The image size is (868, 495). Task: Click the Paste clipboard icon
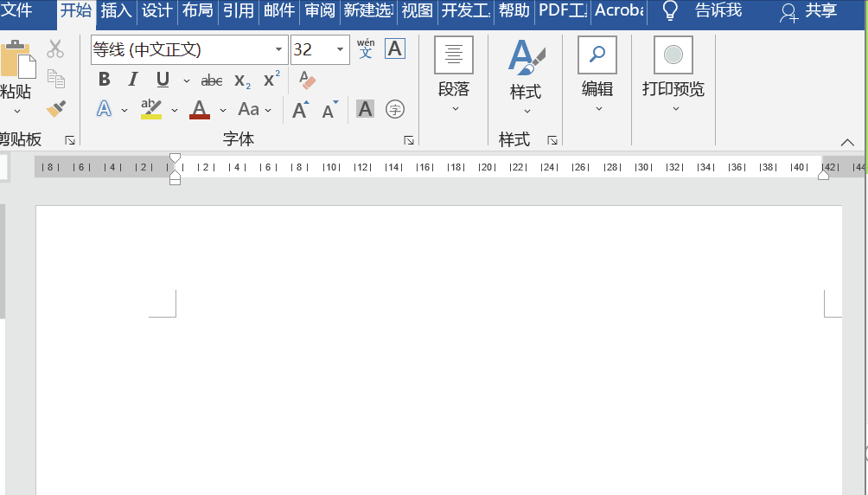pos(16,59)
